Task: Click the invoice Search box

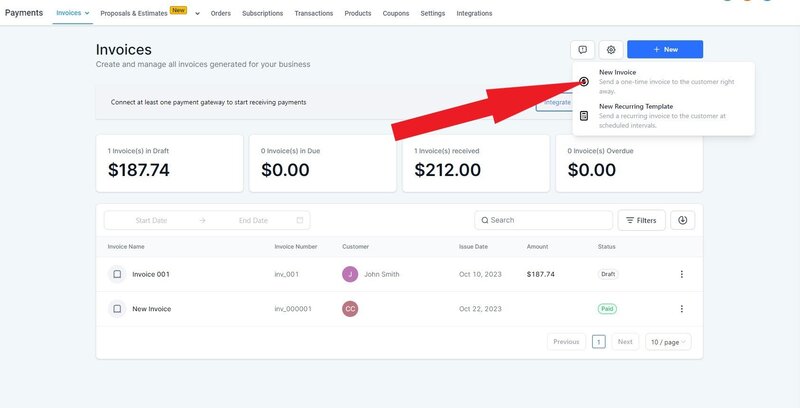Action: coord(543,220)
